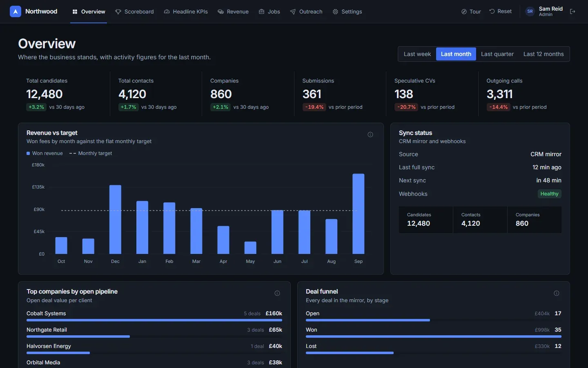The height and width of the screenshot is (368, 588).
Task: Click the -20.7% Speculative CVs badge
Action: click(406, 107)
